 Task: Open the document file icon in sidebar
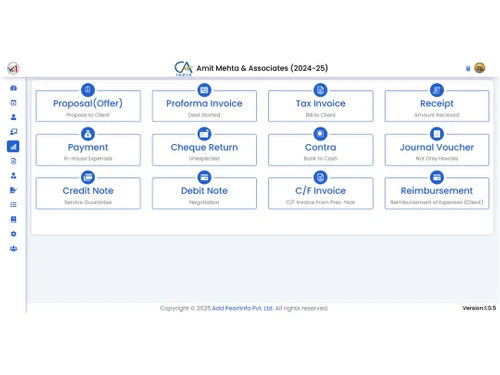[13, 161]
